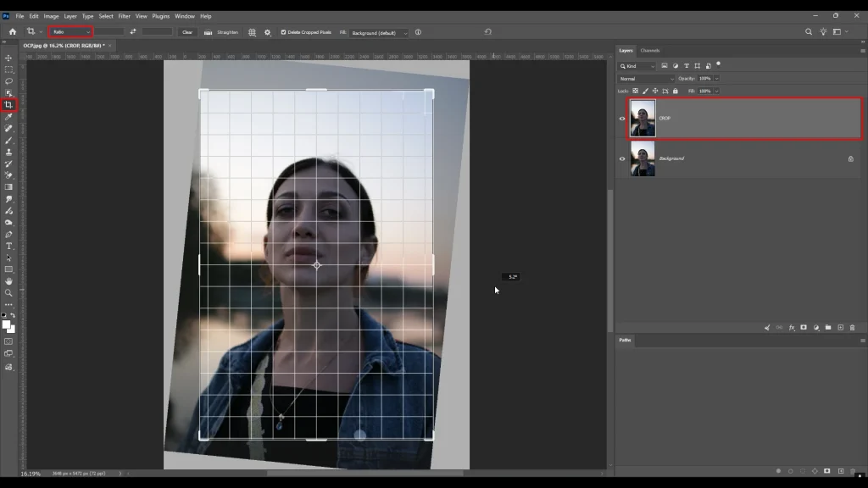Select the Eyedropper tool
The width and height of the screenshot is (868, 488).
coord(8,117)
